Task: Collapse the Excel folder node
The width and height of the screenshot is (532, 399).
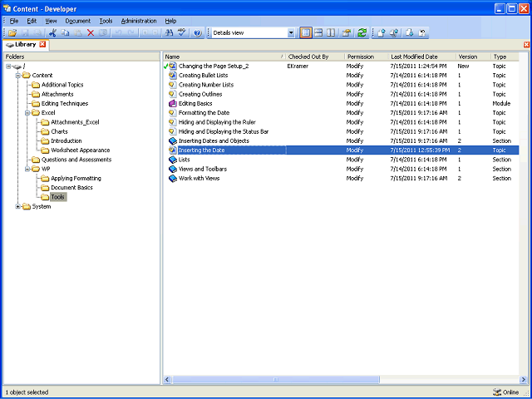Action: tap(27, 113)
